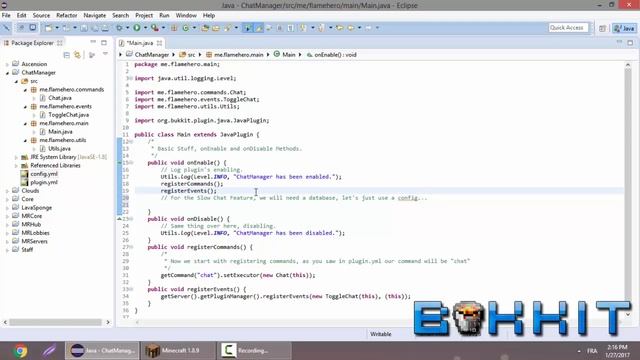Toggle the breadcrumb toolbar button

click(247, 28)
